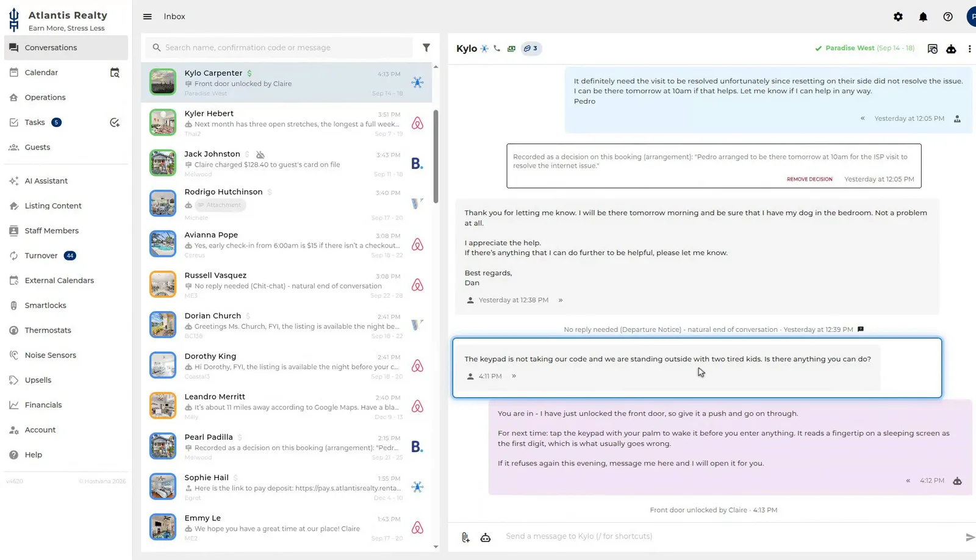Click Dorian Church listing thumbnail
976x560 pixels.
(x=163, y=325)
